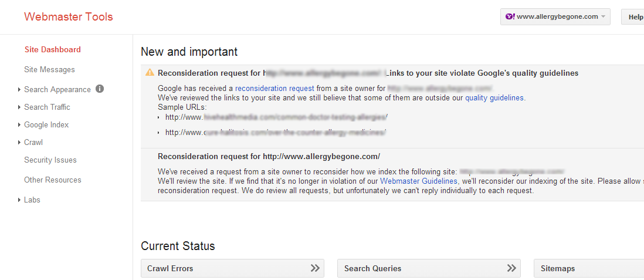Click the Help button
This screenshot has height=280, width=644.
[x=635, y=17]
